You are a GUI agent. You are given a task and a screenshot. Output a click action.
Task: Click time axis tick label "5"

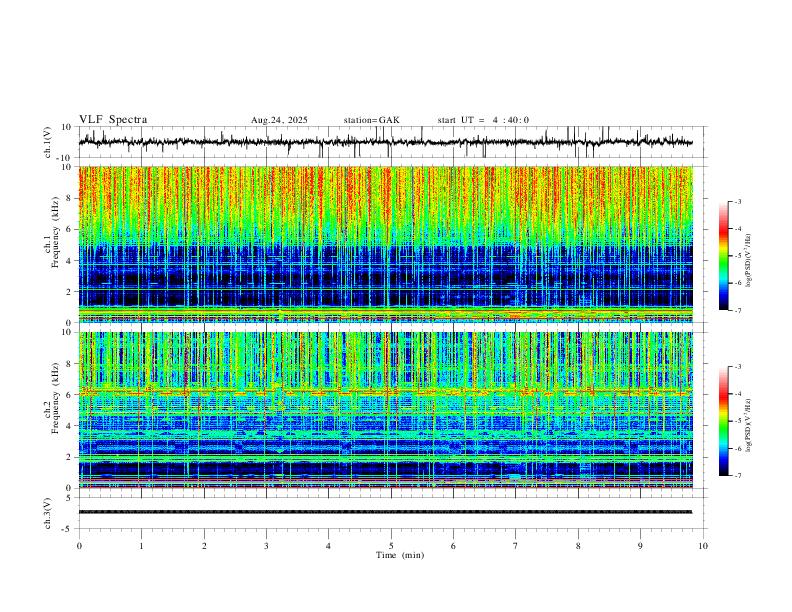point(391,546)
